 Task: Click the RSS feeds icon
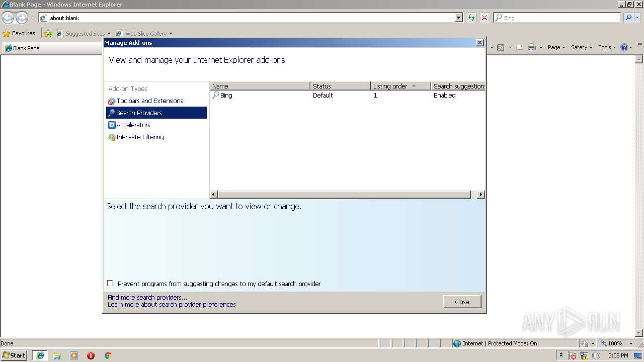[x=501, y=47]
